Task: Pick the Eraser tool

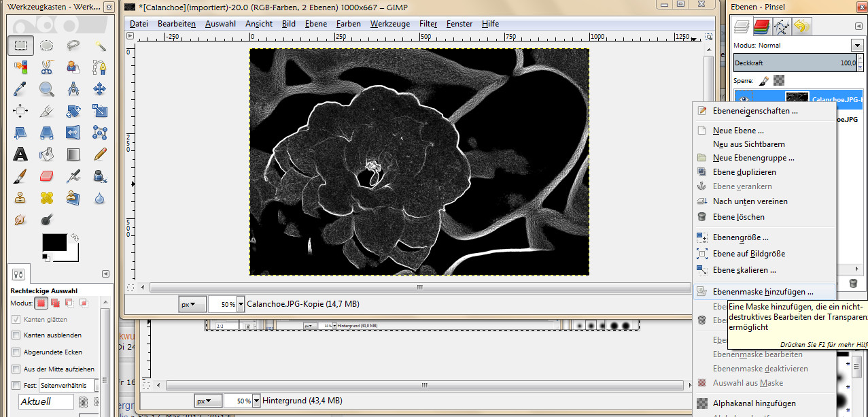Action: 47,176
